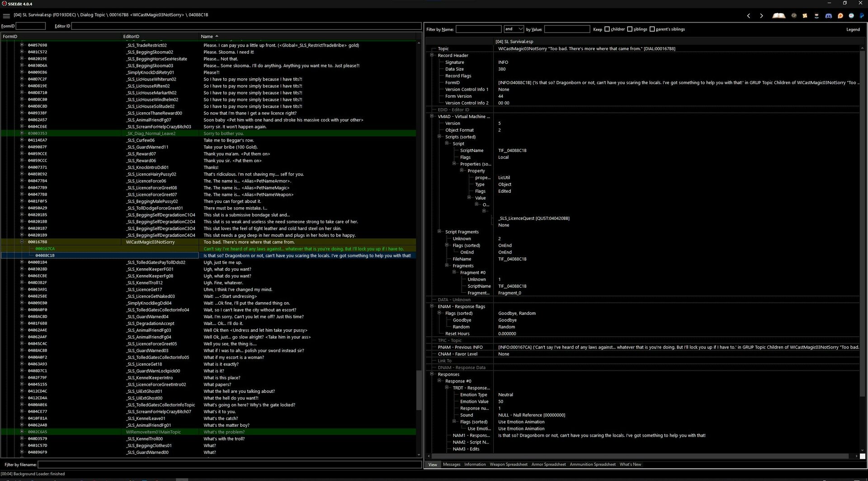Collapse Scripts (sorted) node

439,137
